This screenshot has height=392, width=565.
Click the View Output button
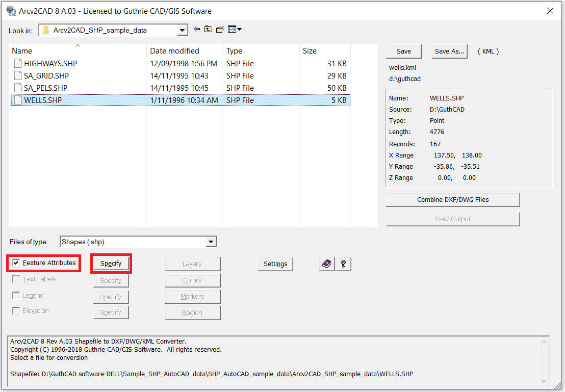pyautogui.click(x=453, y=219)
